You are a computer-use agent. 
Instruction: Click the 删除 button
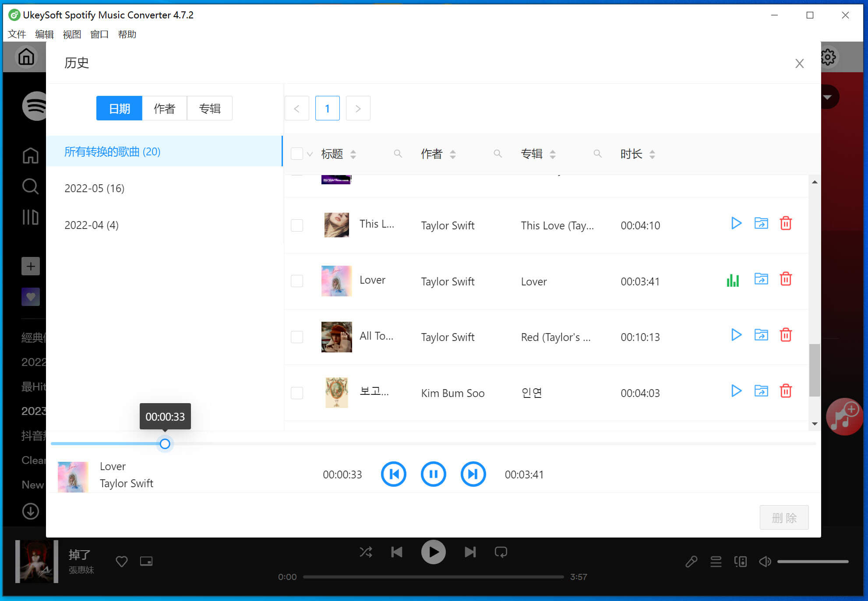[784, 518]
